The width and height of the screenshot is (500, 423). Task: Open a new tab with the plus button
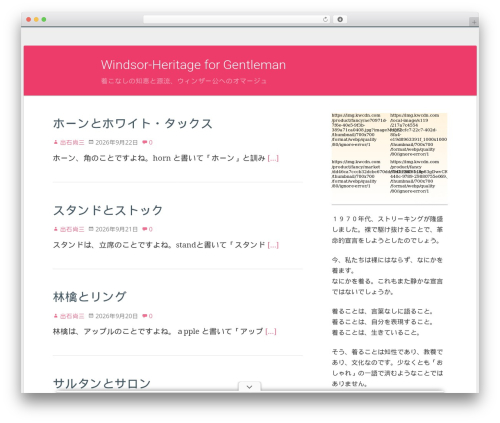(474, 22)
